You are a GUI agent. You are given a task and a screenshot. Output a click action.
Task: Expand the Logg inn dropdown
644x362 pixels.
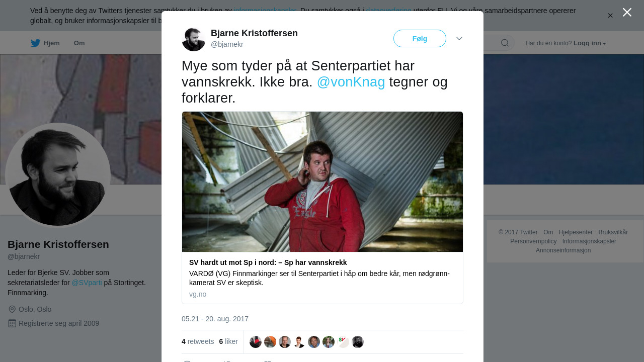click(590, 43)
